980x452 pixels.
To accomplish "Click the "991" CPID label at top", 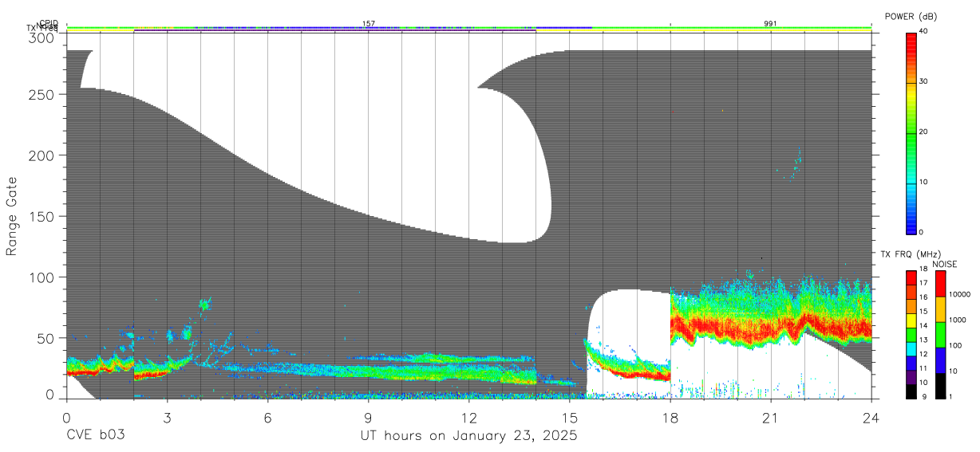I will pos(770,24).
